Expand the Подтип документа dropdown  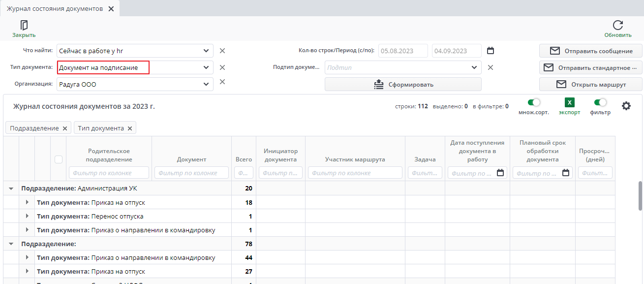pos(474,67)
